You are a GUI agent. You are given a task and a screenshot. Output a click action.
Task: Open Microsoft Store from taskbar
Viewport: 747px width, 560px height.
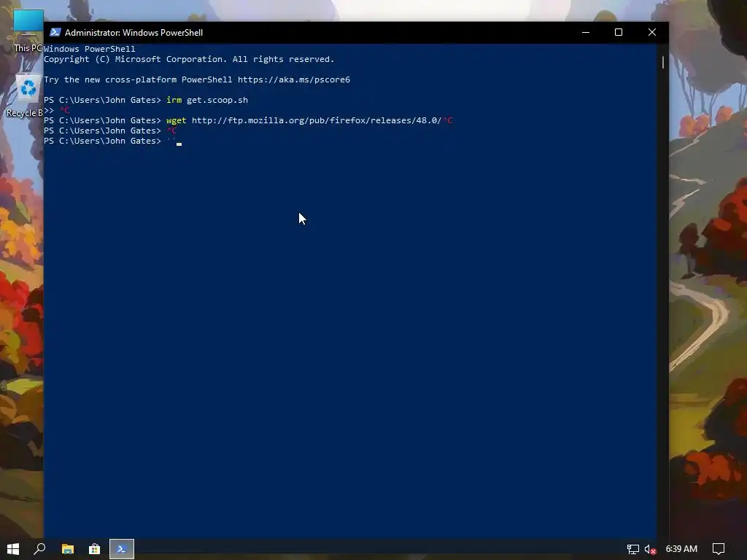[94, 549]
